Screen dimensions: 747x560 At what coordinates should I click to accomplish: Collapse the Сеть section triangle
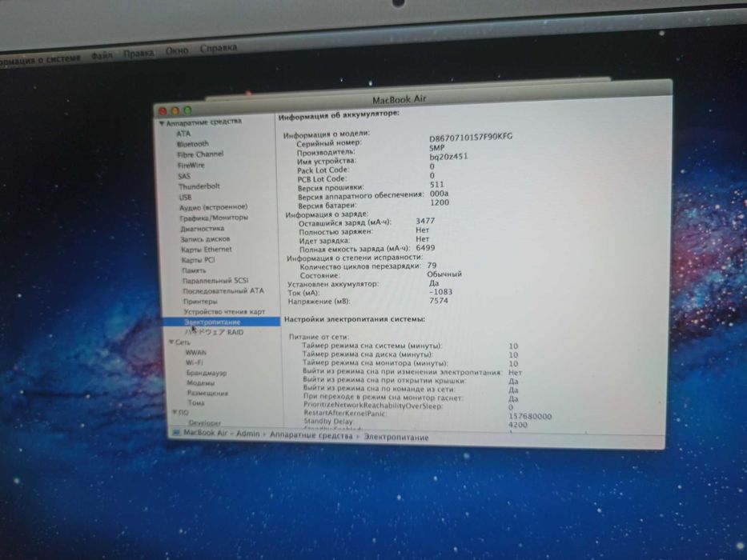171,342
